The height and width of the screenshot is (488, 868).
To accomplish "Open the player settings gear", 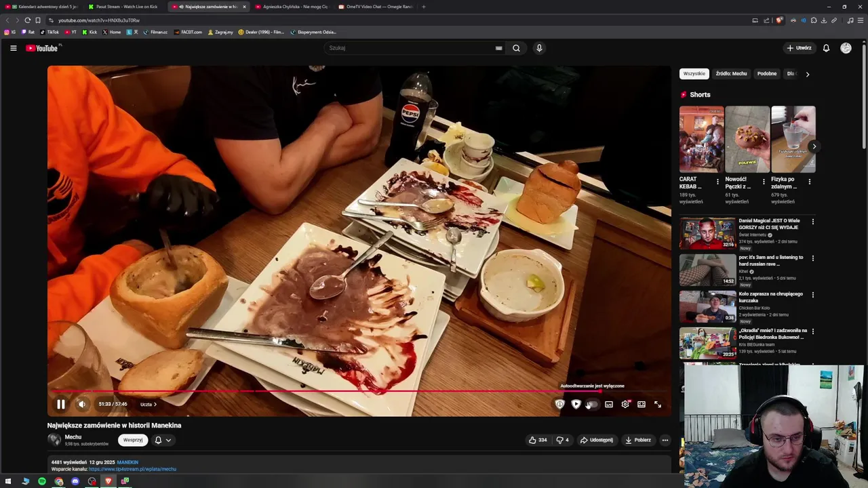I will [625, 404].
